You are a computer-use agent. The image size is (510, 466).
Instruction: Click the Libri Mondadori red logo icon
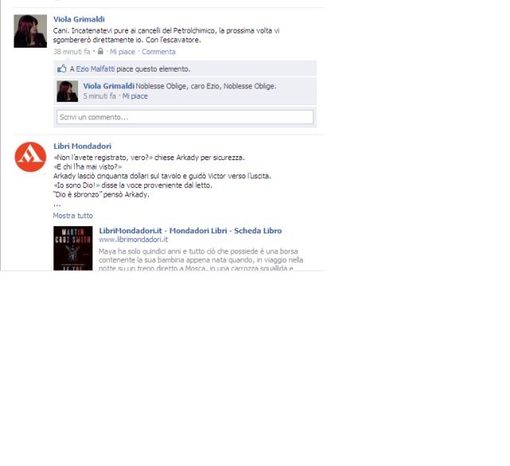(x=30, y=157)
